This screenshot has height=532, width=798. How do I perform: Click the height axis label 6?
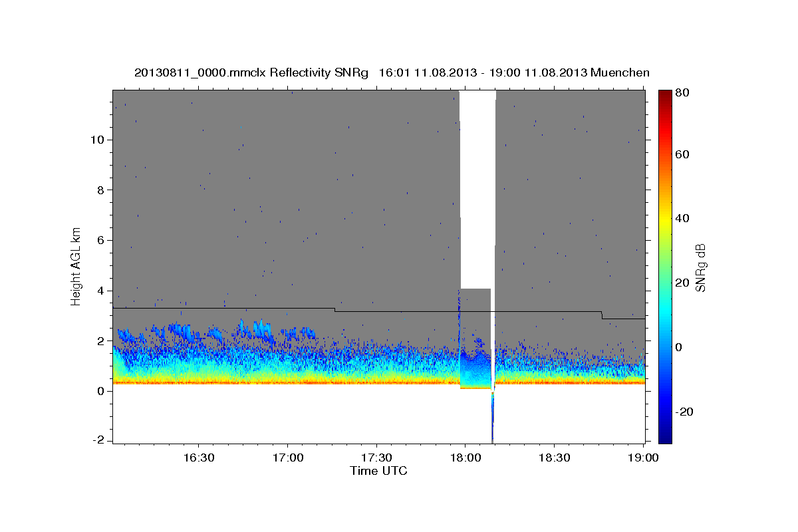click(x=101, y=240)
